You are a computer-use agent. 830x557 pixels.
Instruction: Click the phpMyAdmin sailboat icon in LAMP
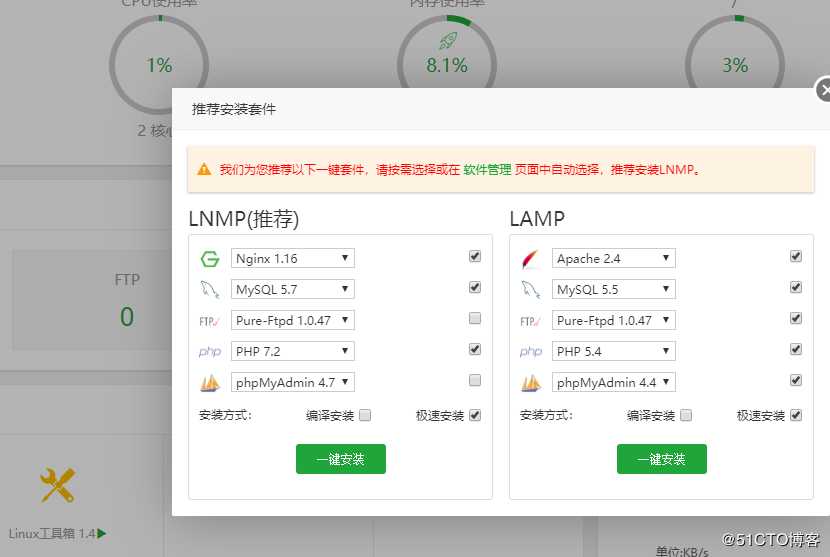(530, 383)
